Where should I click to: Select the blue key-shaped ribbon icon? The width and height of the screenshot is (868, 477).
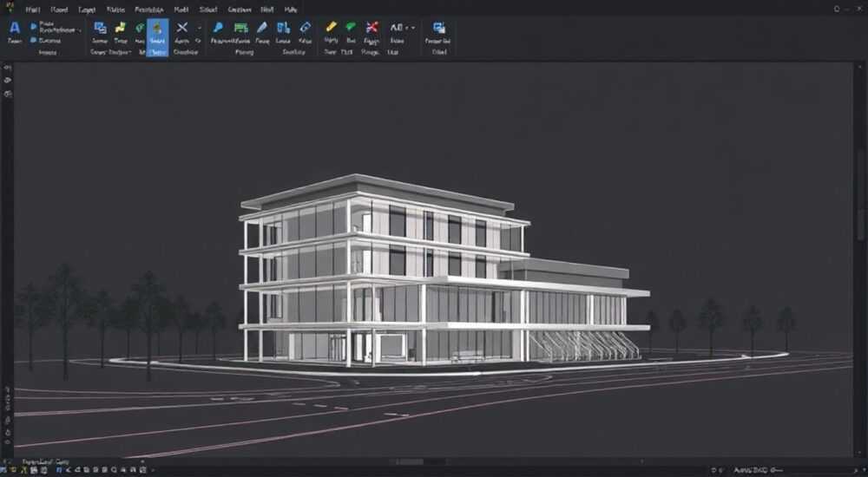218,27
